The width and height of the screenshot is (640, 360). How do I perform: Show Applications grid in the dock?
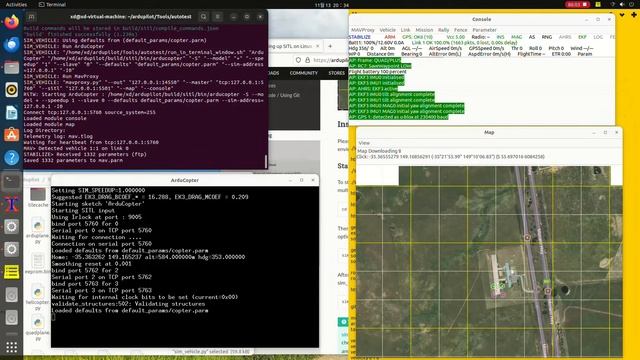click(x=11, y=347)
